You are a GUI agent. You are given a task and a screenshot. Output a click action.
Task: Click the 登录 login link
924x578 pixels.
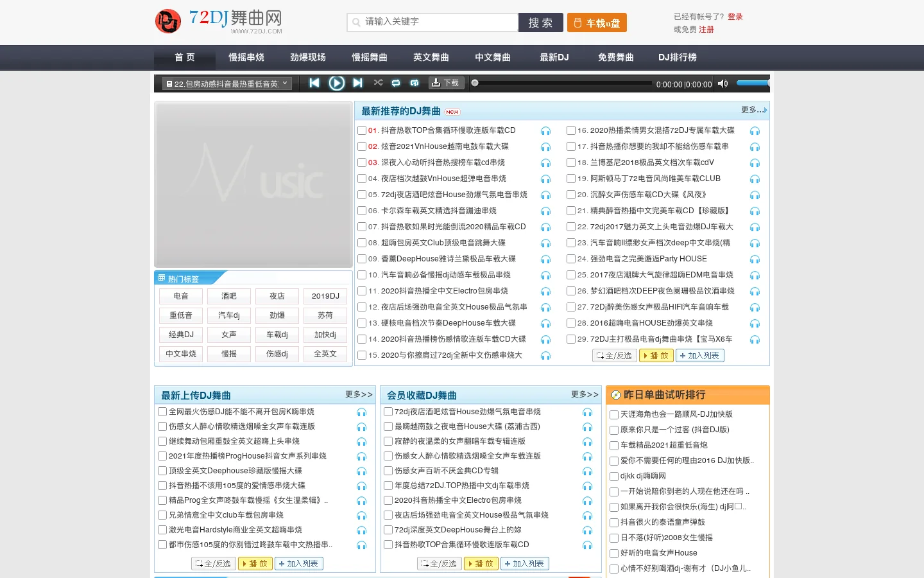pyautogui.click(x=735, y=17)
